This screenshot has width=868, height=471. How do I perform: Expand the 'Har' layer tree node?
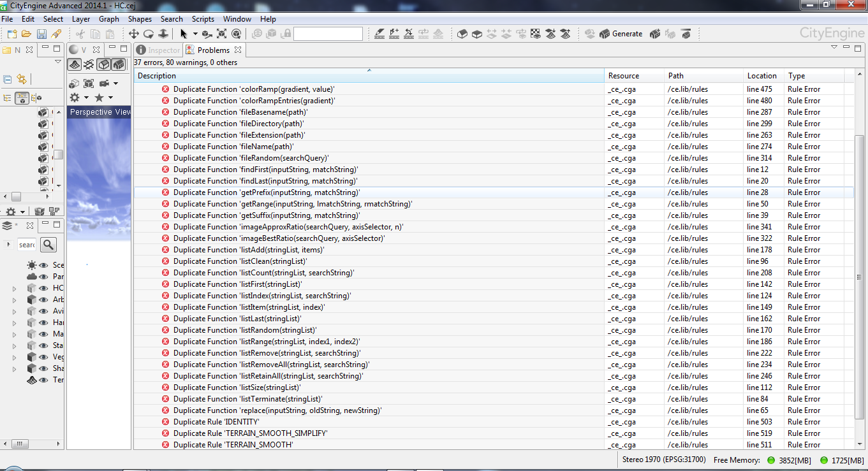pos(15,323)
